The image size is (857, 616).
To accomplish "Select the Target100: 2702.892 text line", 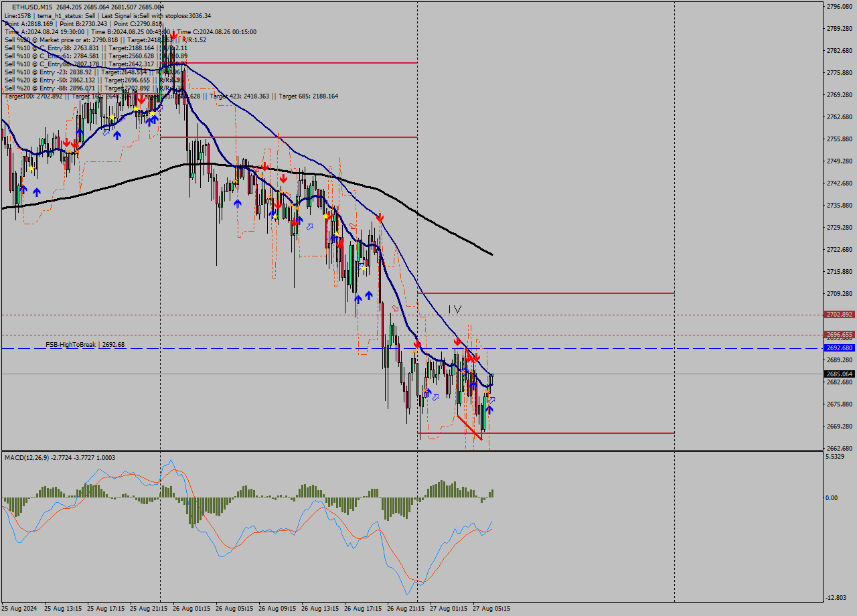I will point(33,96).
